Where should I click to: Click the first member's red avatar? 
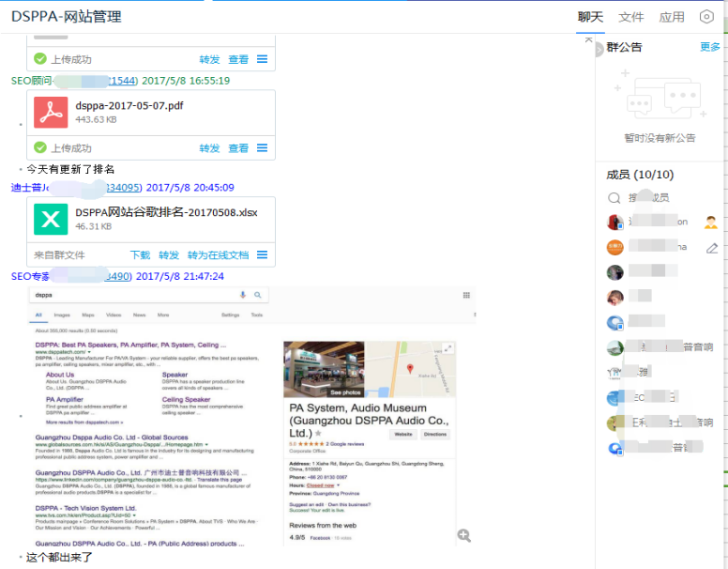pyautogui.click(x=615, y=223)
